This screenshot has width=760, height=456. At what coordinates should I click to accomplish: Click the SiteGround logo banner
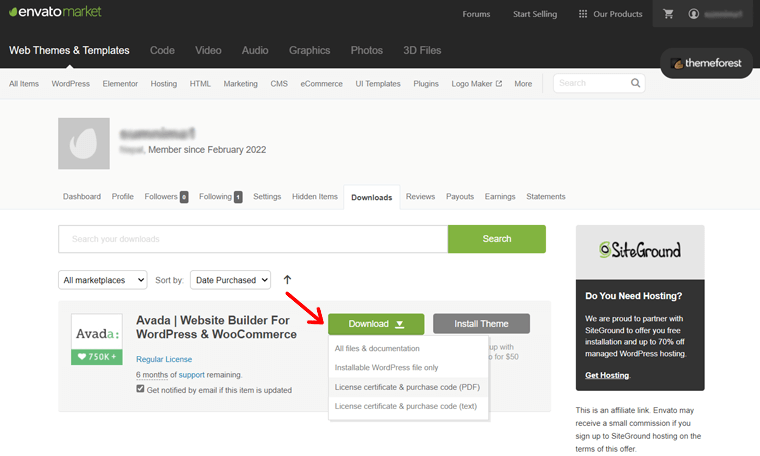click(640, 251)
